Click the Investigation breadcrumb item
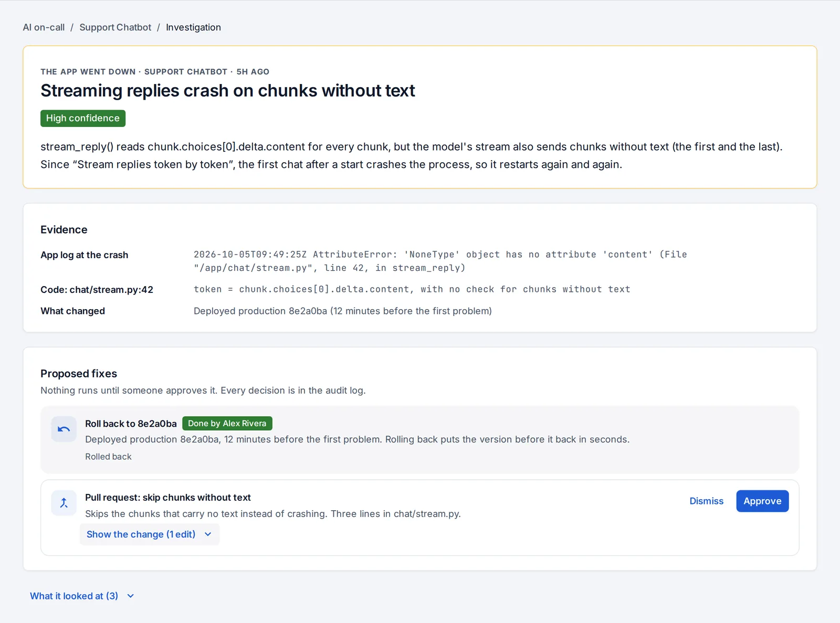 193,27
